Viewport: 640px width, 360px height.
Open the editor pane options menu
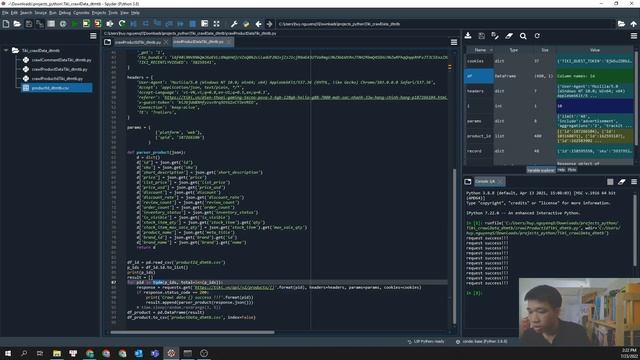(x=453, y=42)
